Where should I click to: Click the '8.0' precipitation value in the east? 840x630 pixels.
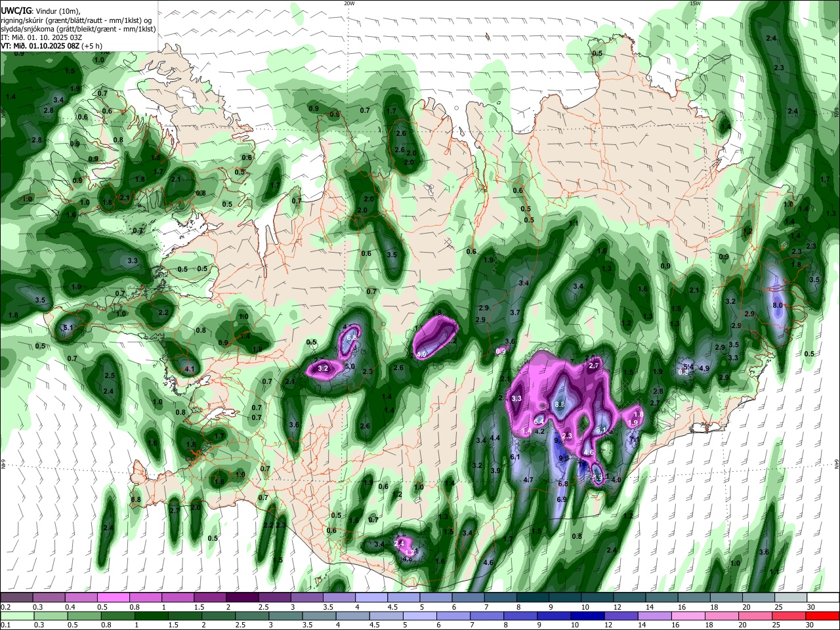tap(778, 305)
